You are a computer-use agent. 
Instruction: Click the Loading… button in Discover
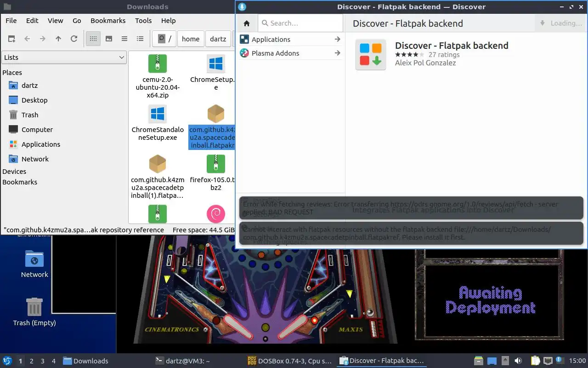coord(560,23)
